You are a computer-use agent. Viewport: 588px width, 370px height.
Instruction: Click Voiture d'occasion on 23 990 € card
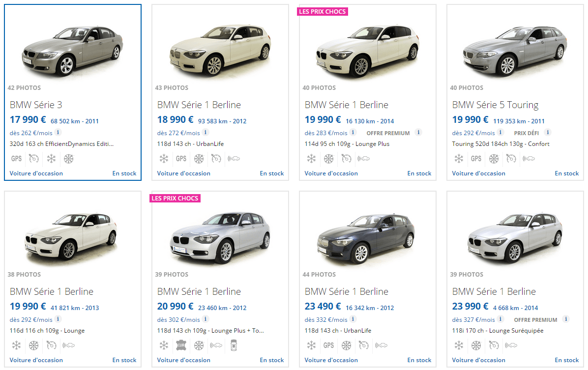478,360
